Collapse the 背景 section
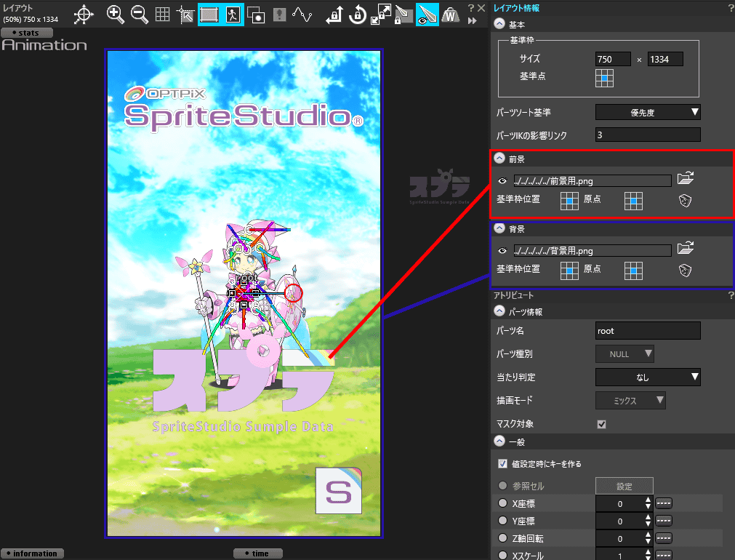Viewport: 735px width, 560px height. pos(499,228)
